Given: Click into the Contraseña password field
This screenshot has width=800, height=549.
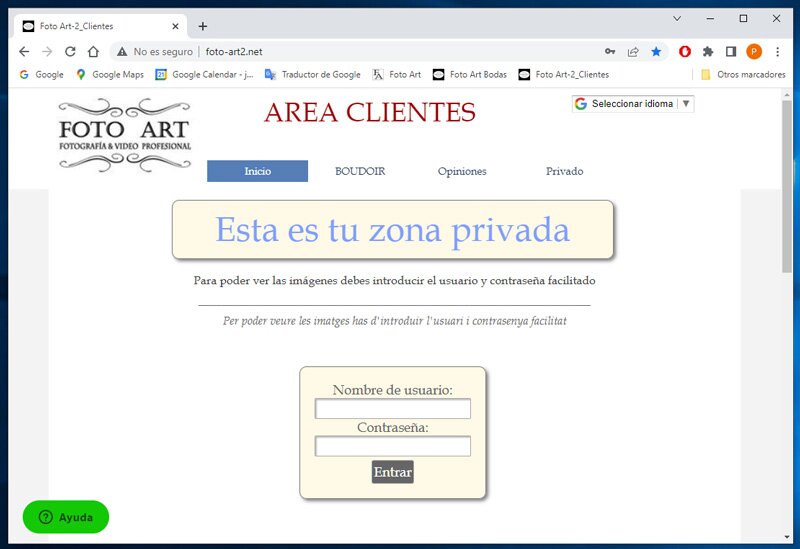Looking at the screenshot, I should click(392, 446).
